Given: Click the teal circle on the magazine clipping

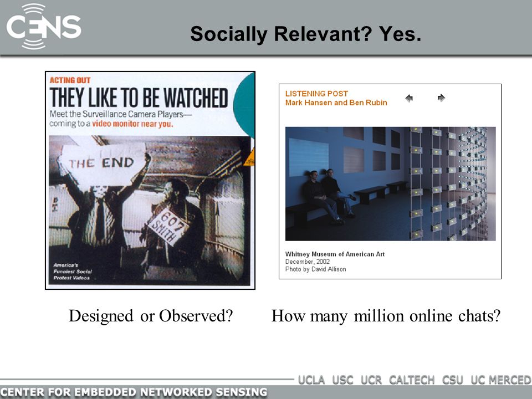Looking at the screenshot, I should [x=244, y=106].
